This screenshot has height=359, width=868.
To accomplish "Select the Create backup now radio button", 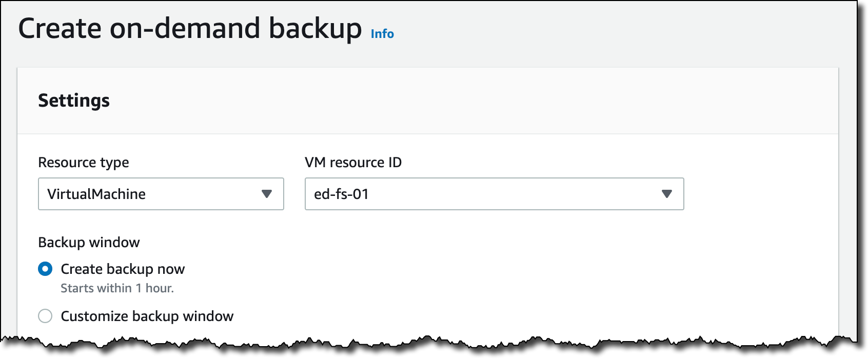I will (45, 269).
